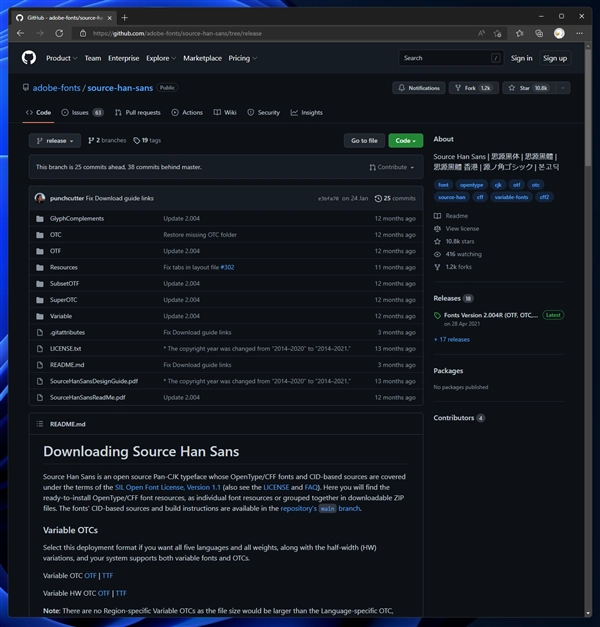Screen dimensions: 600x627
Task: Select the Code tab
Action: pos(38,113)
